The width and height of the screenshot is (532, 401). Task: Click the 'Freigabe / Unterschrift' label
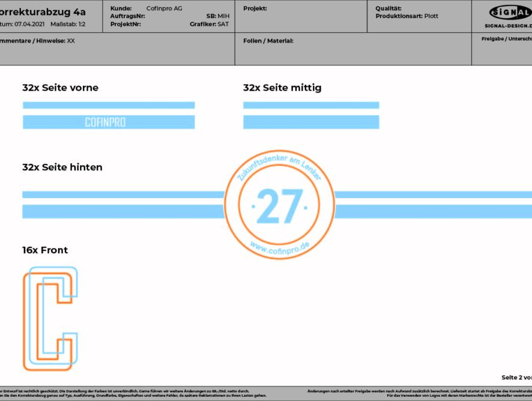[507, 38]
